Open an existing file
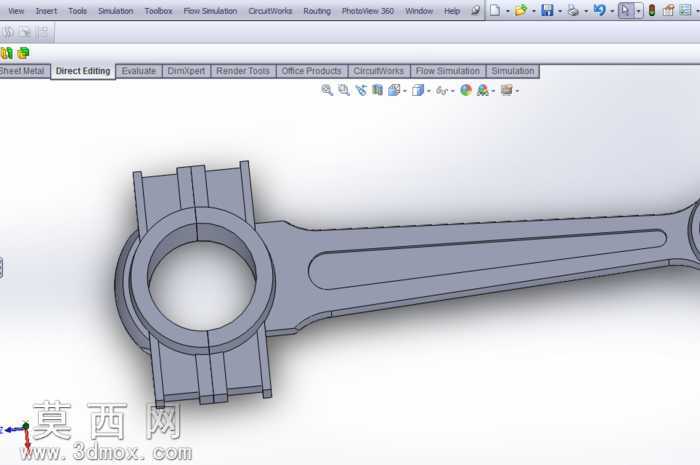This screenshot has height=465, width=700. 521,10
